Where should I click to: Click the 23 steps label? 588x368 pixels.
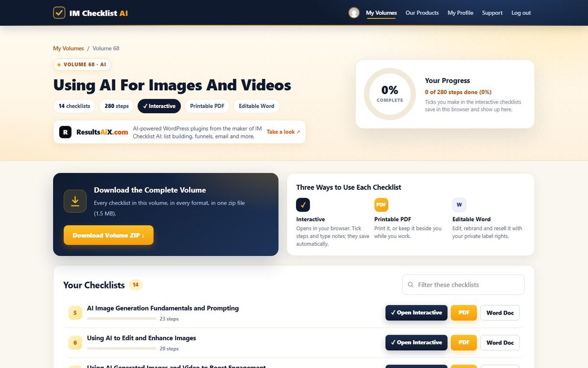click(x=169, y=319)
